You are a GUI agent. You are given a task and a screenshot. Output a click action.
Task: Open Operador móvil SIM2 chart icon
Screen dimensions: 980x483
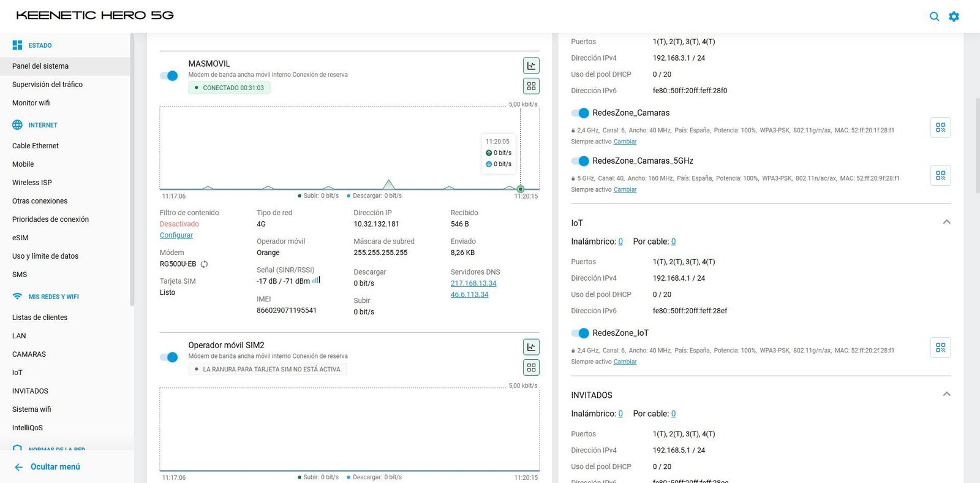click(x=531, y=347)
